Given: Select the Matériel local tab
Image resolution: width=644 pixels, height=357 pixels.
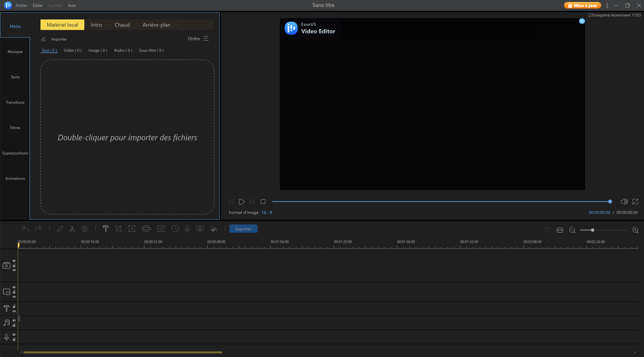Looking at the screenshot, I should (x=62, y=25).
